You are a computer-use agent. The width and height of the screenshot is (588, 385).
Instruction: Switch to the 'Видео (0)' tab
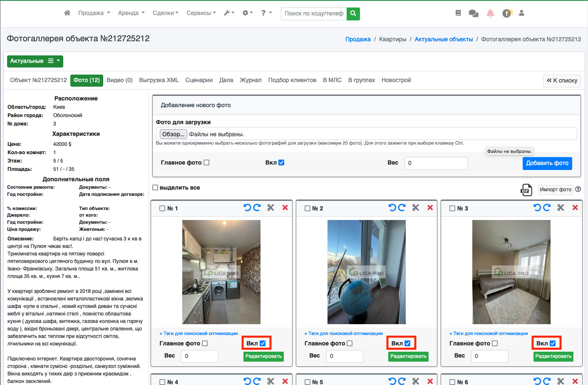119,80
